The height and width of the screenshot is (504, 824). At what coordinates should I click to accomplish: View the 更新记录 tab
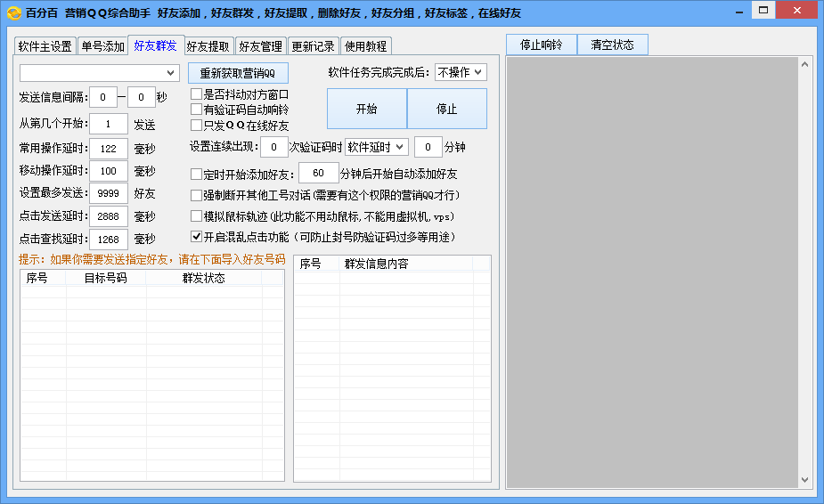point(314,46)
